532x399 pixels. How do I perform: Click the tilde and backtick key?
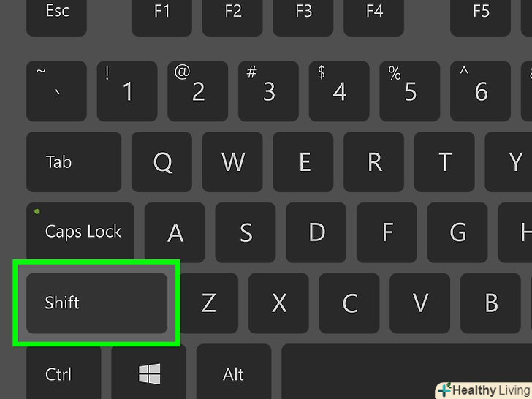tap(56, 91)
